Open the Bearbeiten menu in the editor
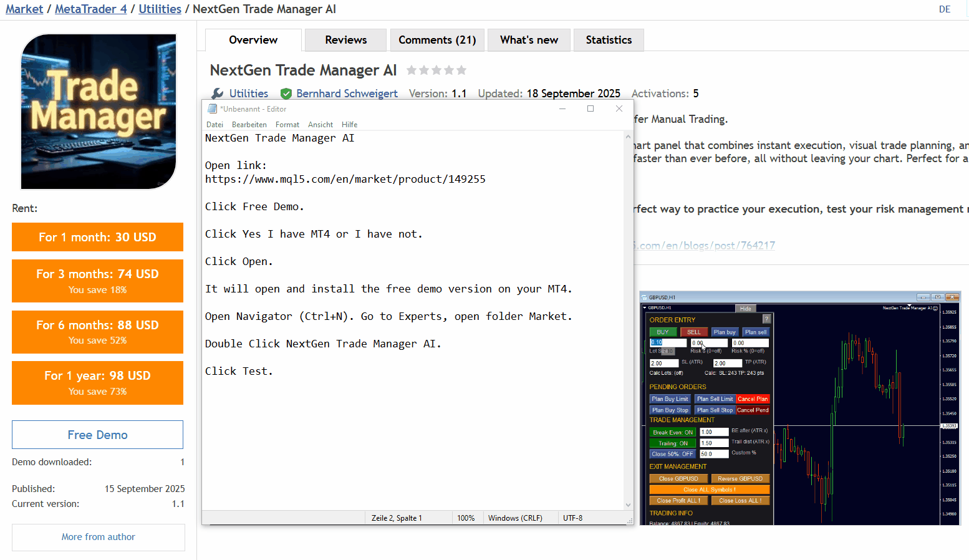The image size is (969, 560). [249, 125]
